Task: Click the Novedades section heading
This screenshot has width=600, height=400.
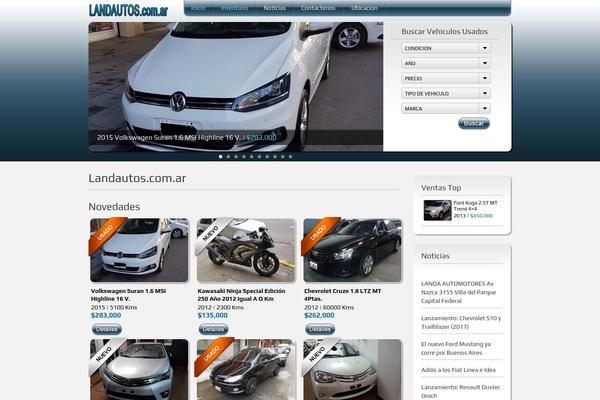Action: click(114, 207)
